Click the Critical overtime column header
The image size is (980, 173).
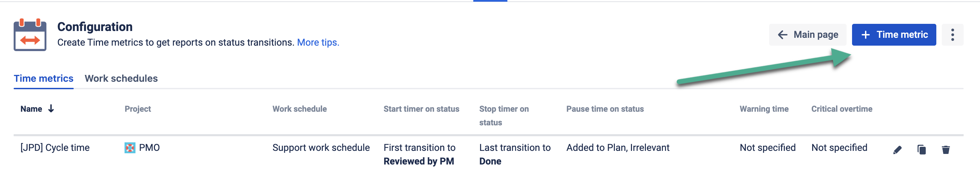[x=841, y=109]
